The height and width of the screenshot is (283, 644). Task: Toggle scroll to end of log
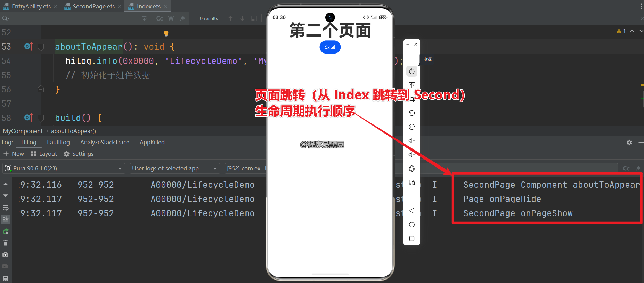pyautogui.click(x=6, y=219)
